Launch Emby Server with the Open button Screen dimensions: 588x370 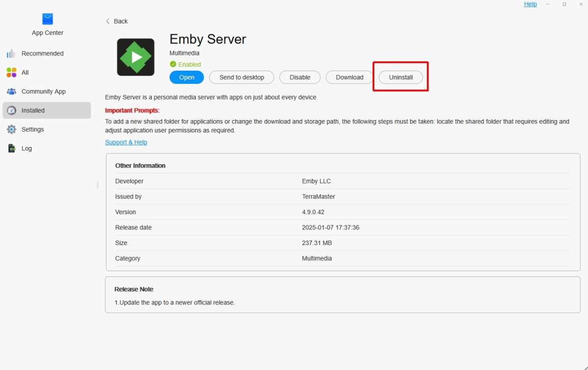pyautogui.click(x=186, y=77)
